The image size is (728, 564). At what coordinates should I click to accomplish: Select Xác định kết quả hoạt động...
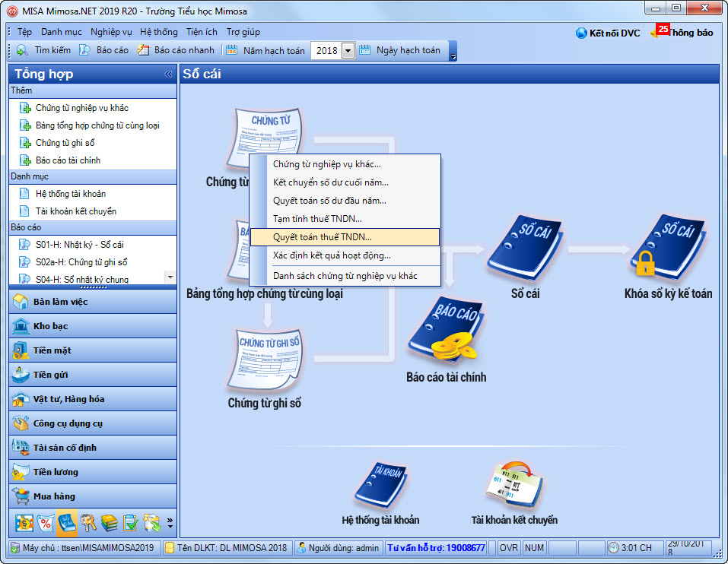coord(345,255)
